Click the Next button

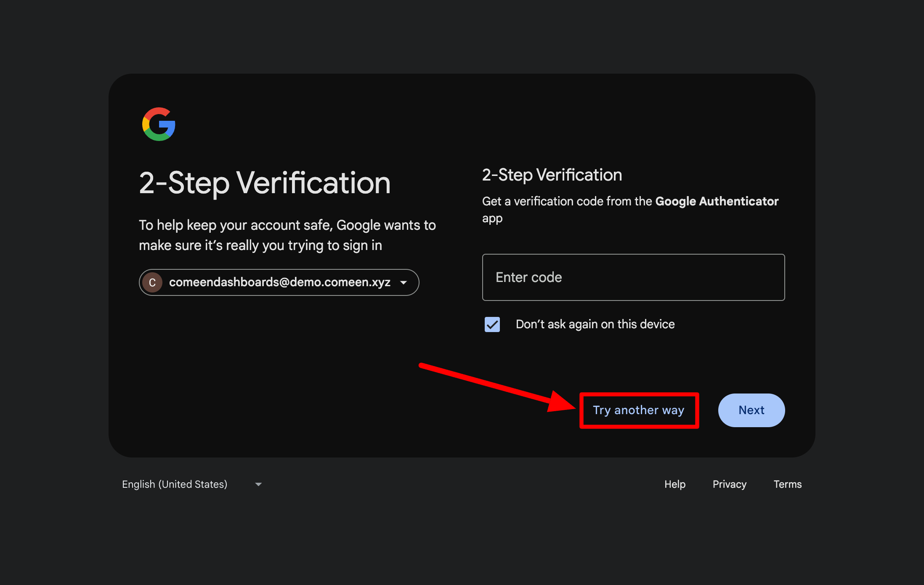[x=751, y=410]
